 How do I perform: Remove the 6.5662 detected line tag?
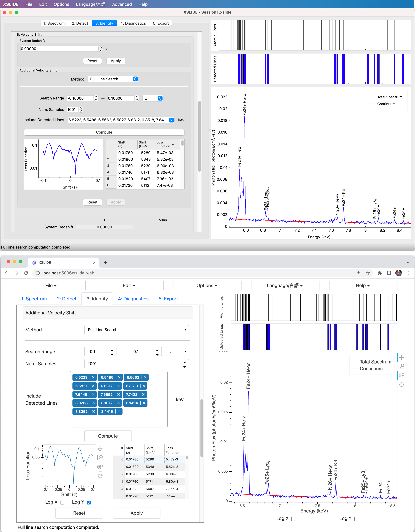(145, 377)
